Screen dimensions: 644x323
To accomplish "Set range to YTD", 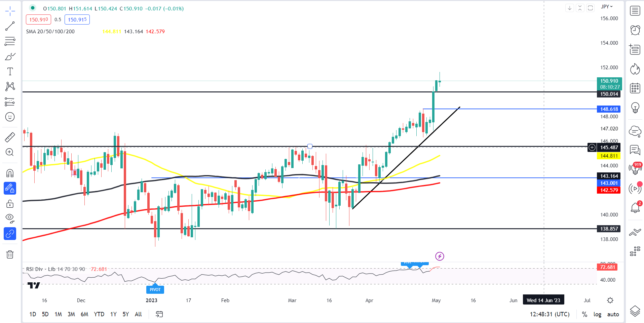I will pos(99,314).
